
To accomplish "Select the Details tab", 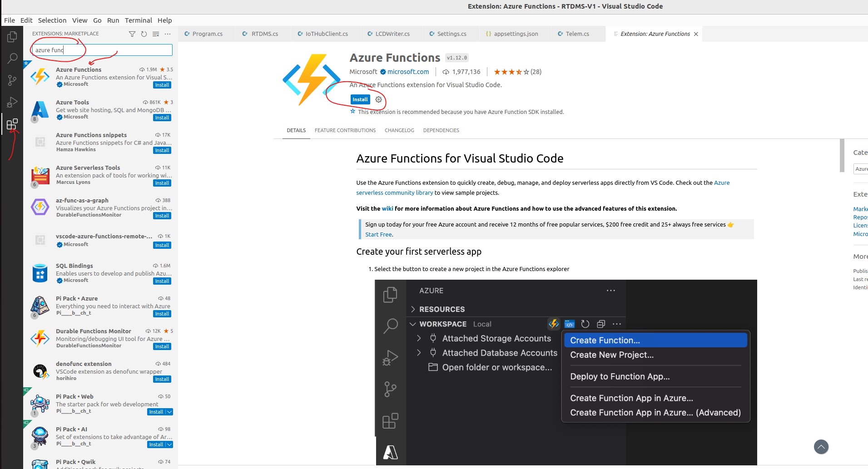I will [x=296, y=130].
